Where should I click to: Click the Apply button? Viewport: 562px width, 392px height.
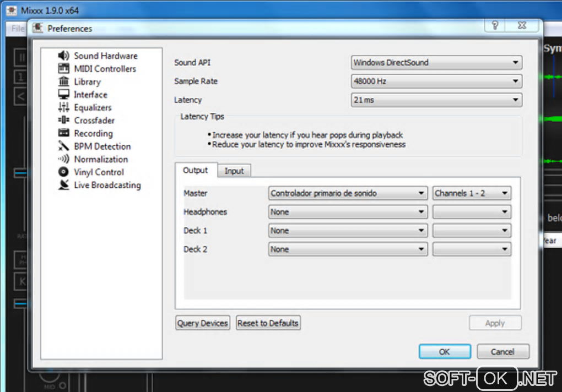(x=495, y=323)
